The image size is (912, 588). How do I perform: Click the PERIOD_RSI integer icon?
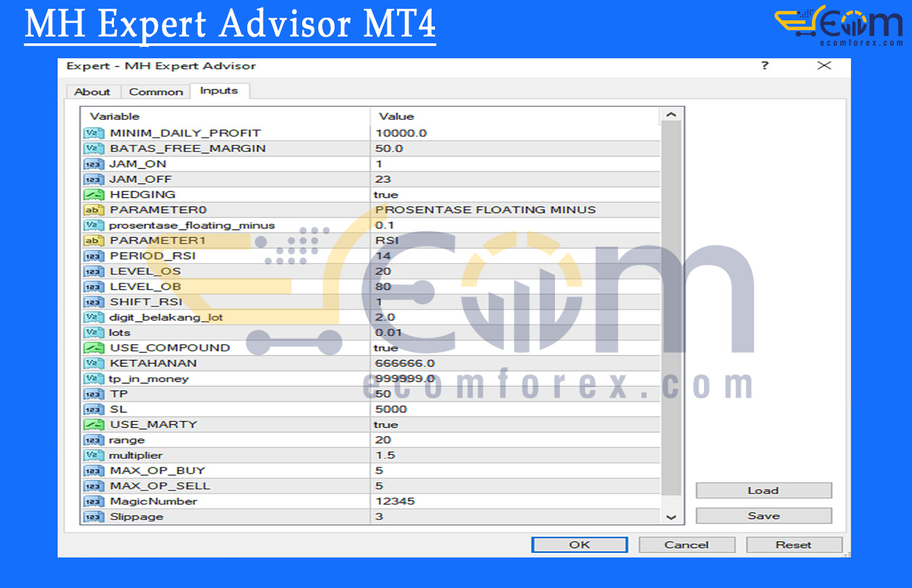93,256
